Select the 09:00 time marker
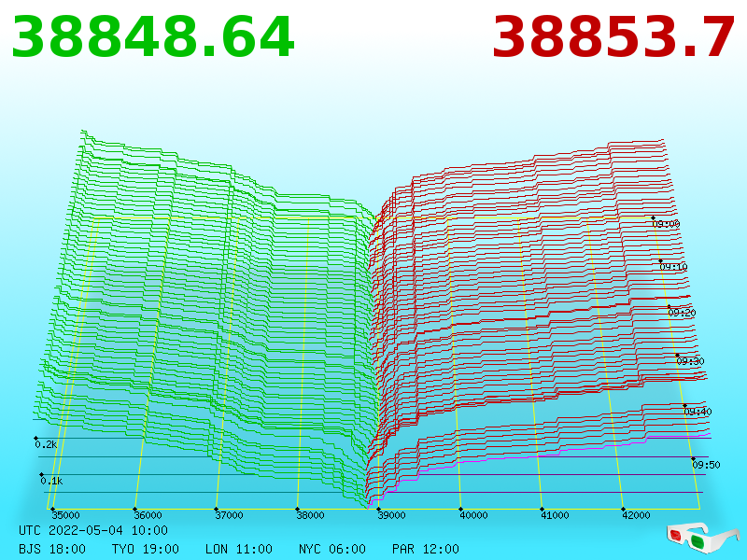 tap(666, 223)
